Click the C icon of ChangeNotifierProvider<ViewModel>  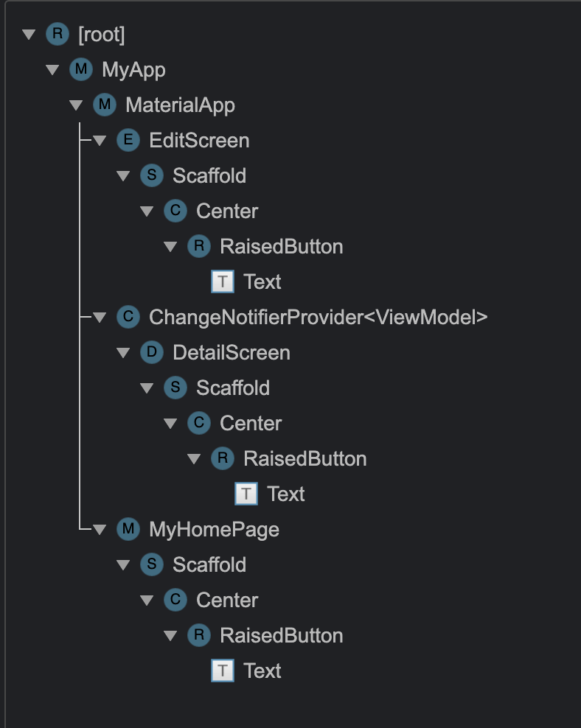click(128, 317)
